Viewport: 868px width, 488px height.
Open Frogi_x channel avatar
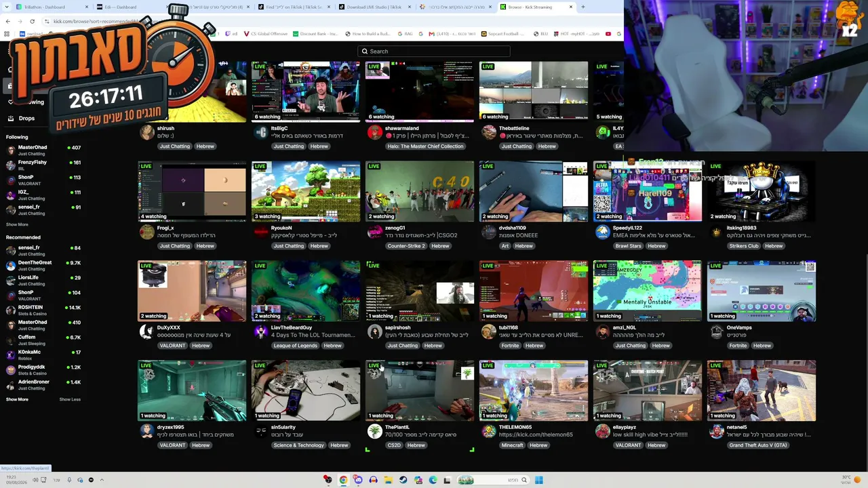146,232
